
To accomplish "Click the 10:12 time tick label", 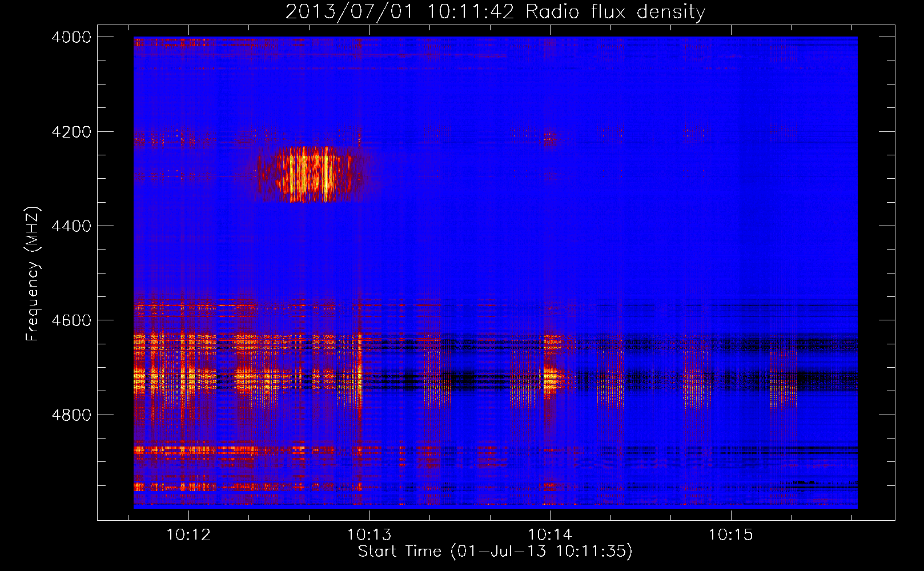I will (x=188, y=535).
